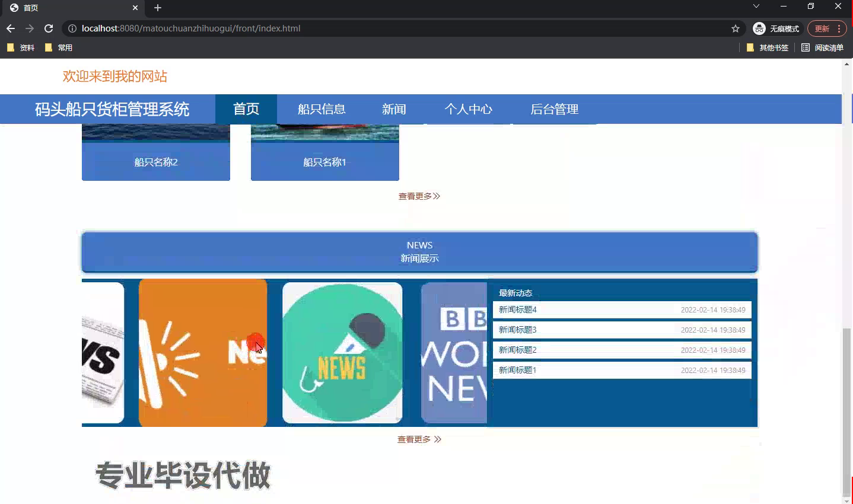The image size is (853, 504).
Task: Click the 最新动态 heading
Action: pos(515,293)
